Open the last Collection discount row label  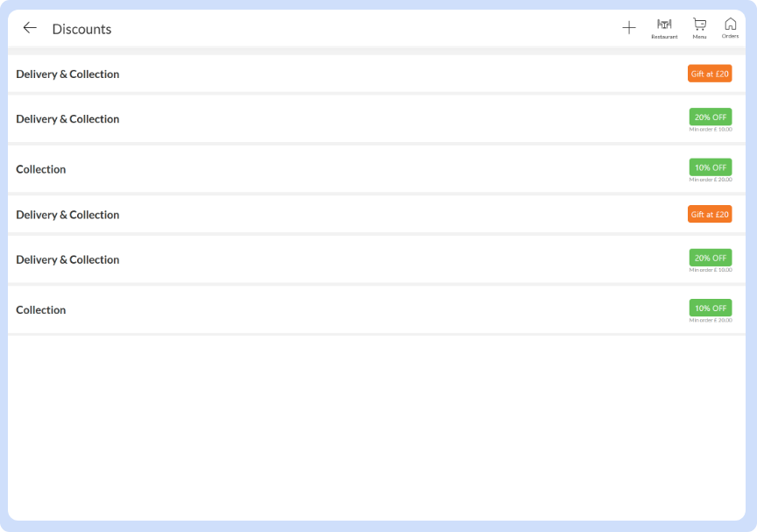(x=41, y=310)
